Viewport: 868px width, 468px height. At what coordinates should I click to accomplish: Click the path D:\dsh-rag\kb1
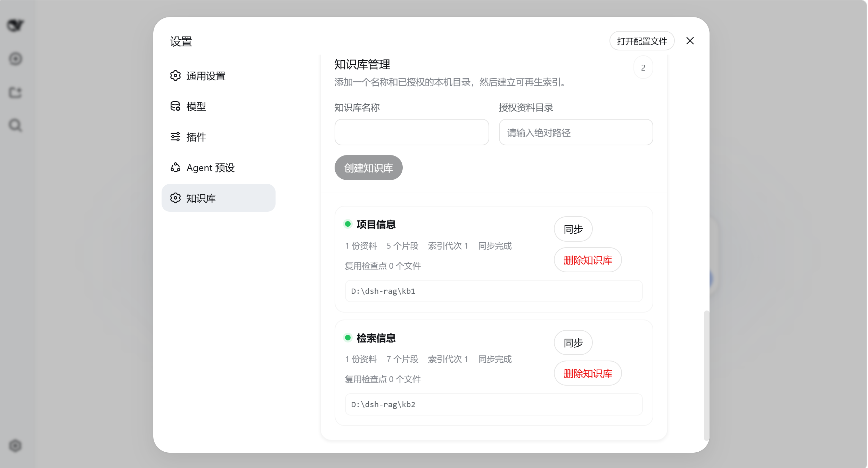coord(383,291)
